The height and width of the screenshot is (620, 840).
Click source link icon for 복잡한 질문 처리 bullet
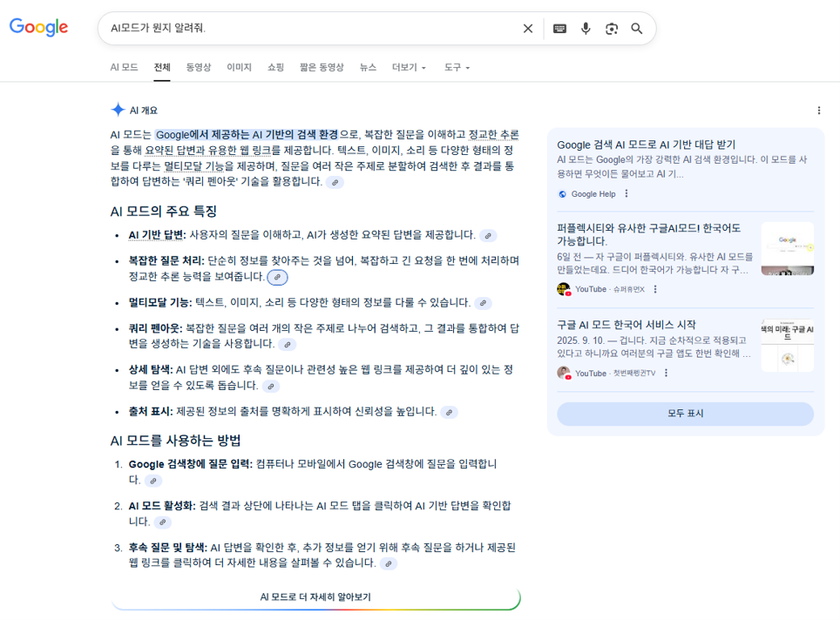pyautogui.click(x=277, y=277)
